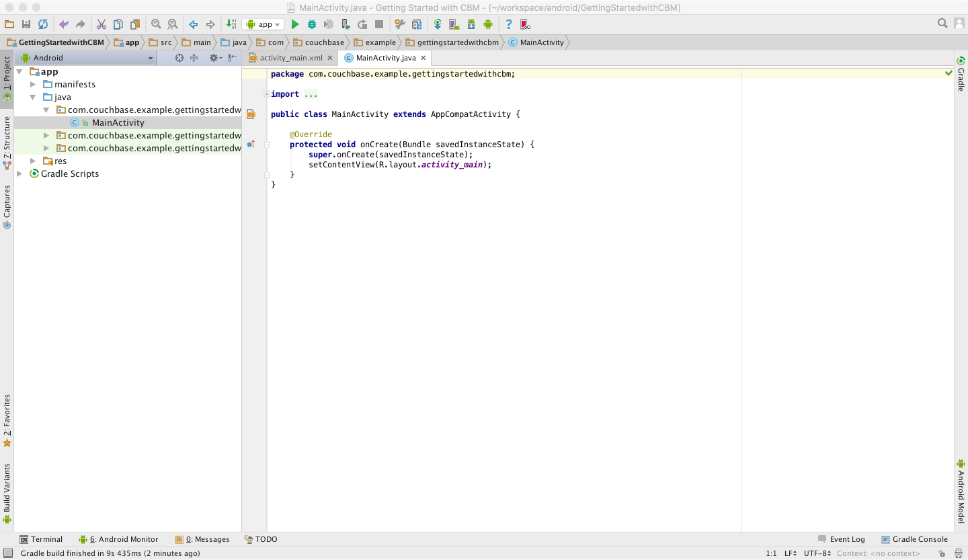Select MainActivity in the project tree

118,122
